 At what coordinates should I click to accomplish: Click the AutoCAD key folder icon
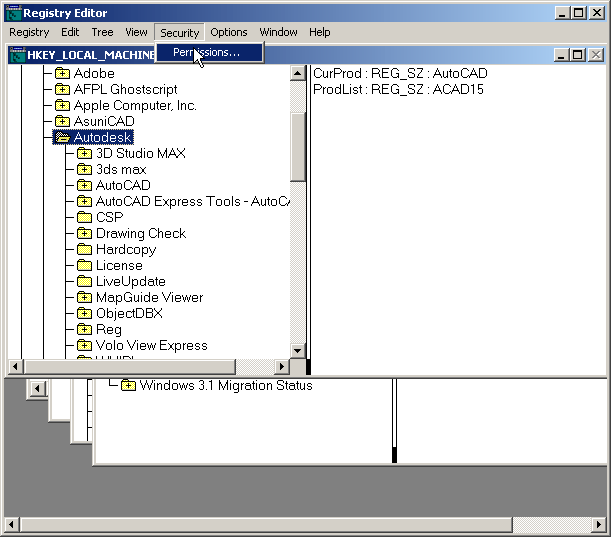pos(84,186)
